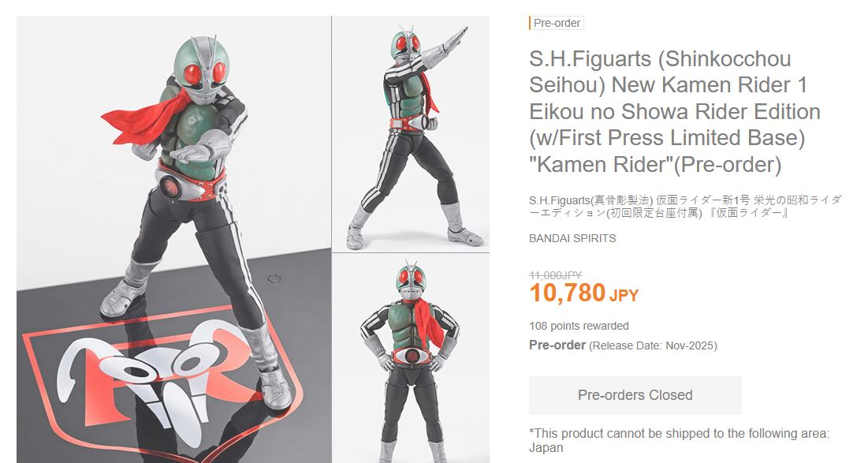This screenshot has height=463, width=868.
Task: Click the bold Pre-order status text
Action: tap(557, 345)
